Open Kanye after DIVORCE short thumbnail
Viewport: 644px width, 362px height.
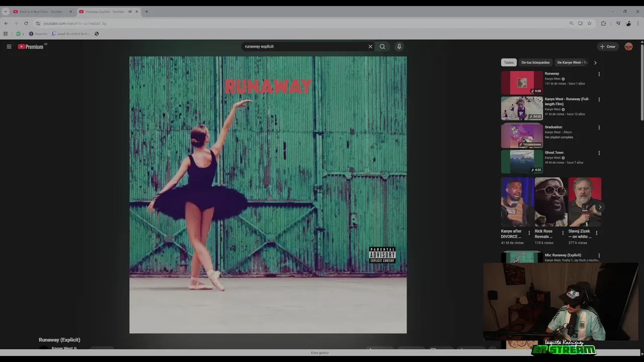coord(517,202)
